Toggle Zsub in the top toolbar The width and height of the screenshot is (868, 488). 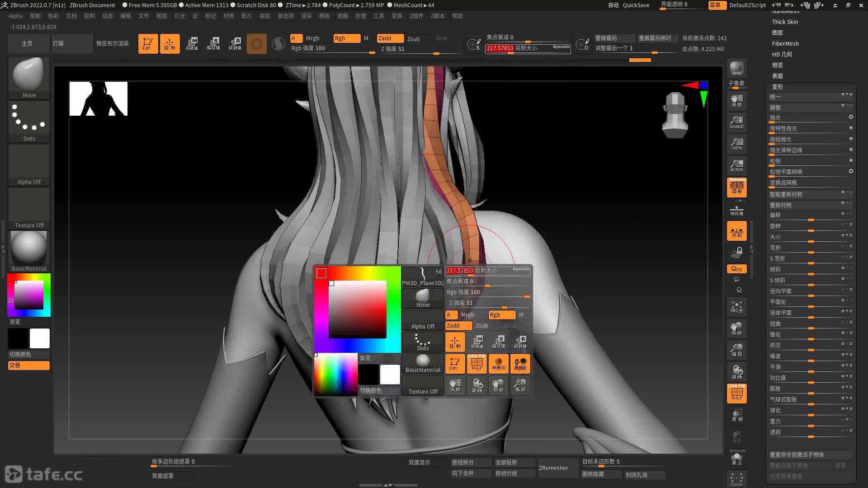tap(413, 39)
